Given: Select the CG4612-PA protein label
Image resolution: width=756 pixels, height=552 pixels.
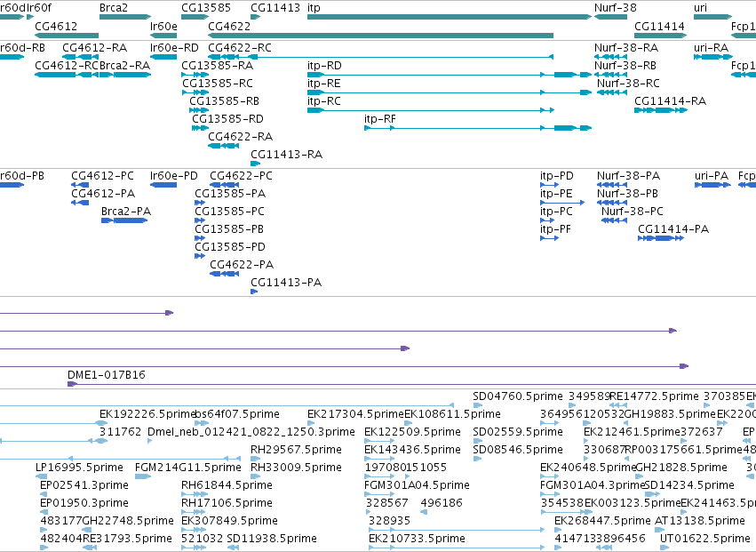Looking at the screenshot, I should coord(103,194).
